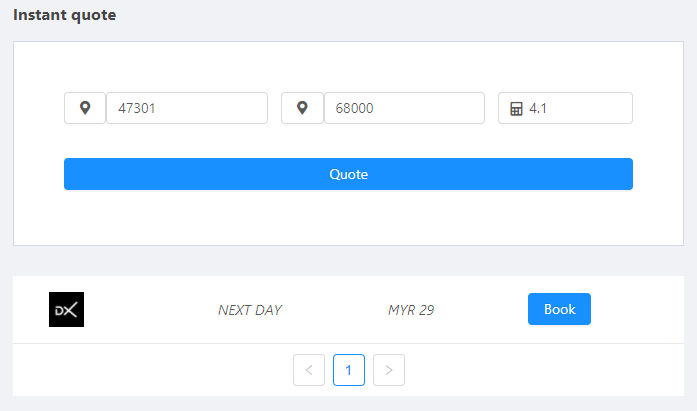Click the DX courier logo
This screenshot has width=697, height=411.
[66, 309]
